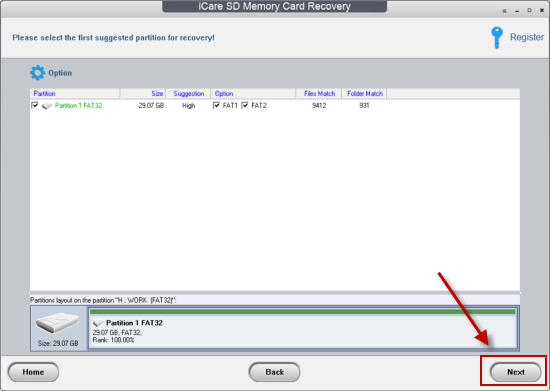The image size is (550, 391).
Task: Click the Register link
Action: click(x=527, y=37)
